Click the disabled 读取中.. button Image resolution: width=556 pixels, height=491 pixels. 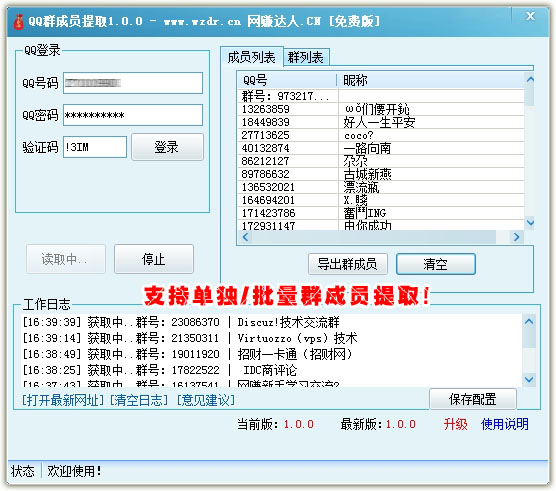tap(66, 259)
